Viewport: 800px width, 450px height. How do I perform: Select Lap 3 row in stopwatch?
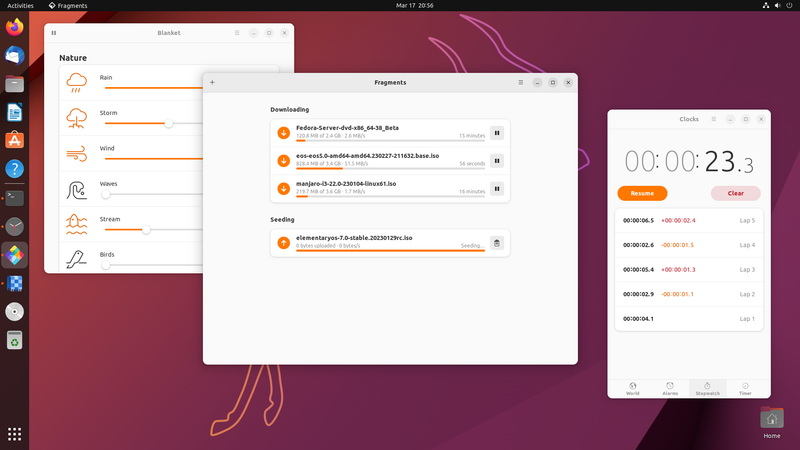(x=689, y=269)
